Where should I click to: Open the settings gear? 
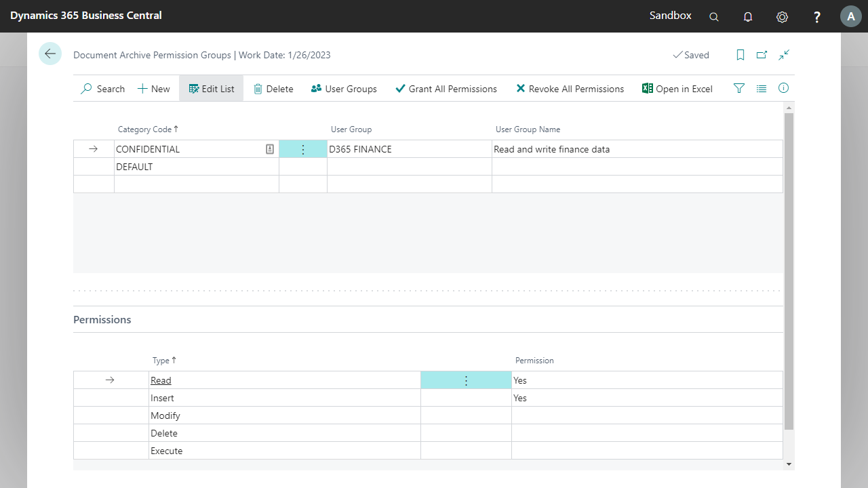[x=782, y=17]
